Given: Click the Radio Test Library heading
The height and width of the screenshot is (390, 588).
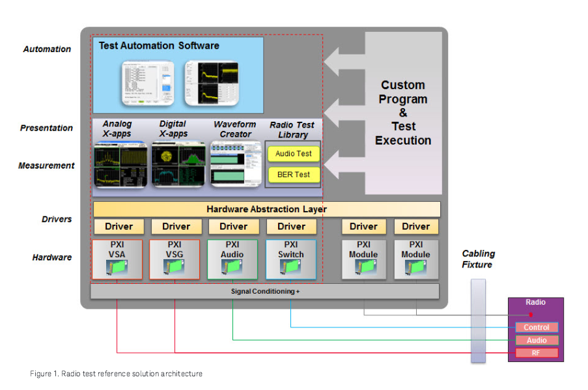Looking at the screenshot, I should click(x=293, y=130).
